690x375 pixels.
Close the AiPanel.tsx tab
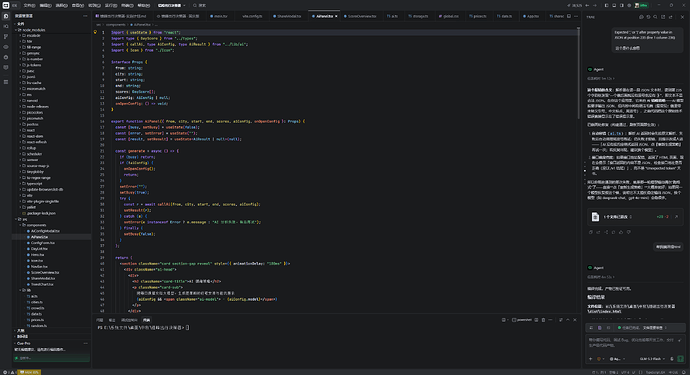[336, 16]
